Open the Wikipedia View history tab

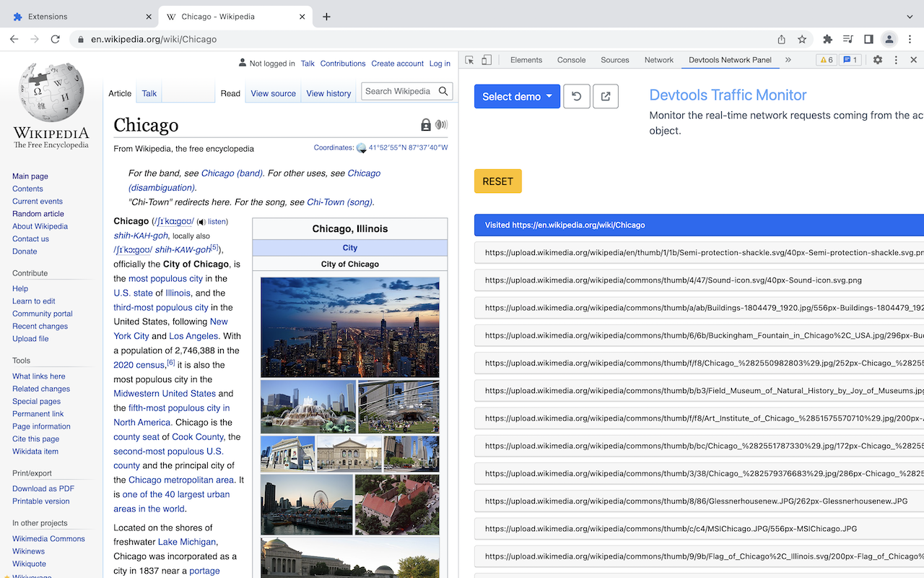pos(328,93)
